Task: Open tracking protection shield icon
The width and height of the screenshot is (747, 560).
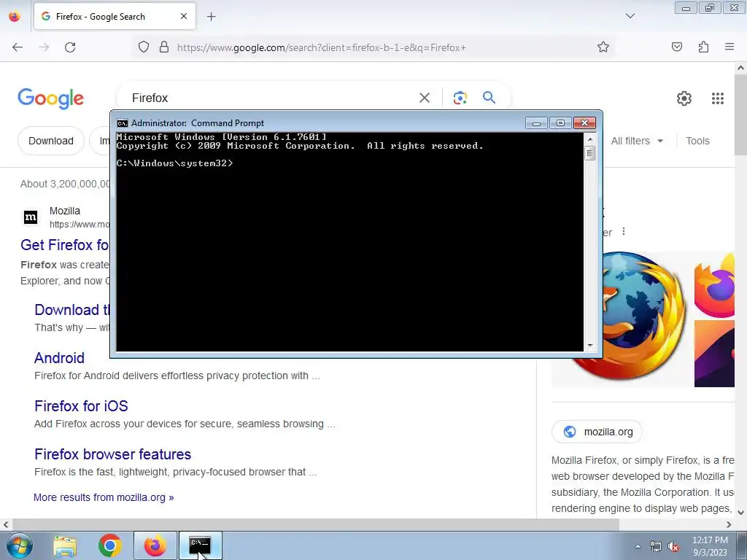Action: point(144,47)
